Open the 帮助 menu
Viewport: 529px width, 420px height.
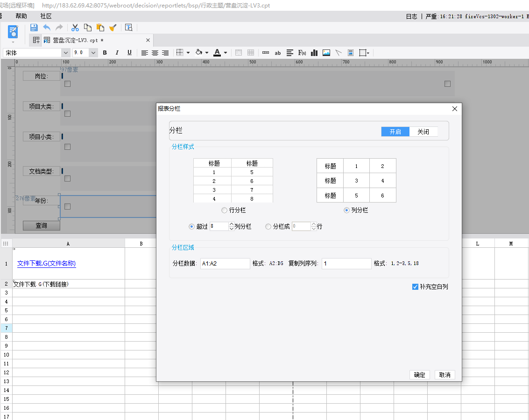click(x=21, y=16)
